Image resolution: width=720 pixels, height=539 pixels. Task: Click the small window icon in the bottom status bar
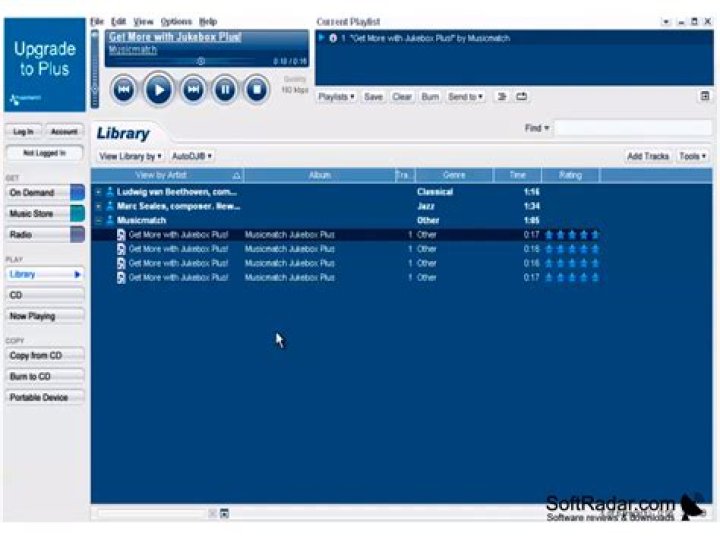point(224,513)
